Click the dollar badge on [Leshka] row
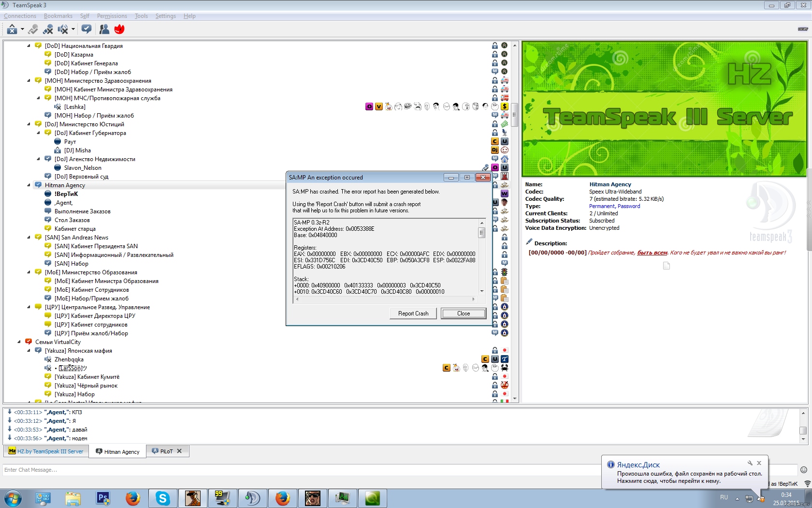The width and height of the screenshot is (812, 508). pos(505,106)
